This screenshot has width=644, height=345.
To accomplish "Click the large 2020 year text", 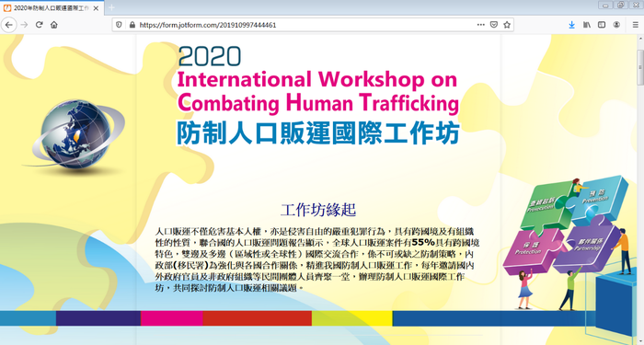I will [x=210, y=56].
